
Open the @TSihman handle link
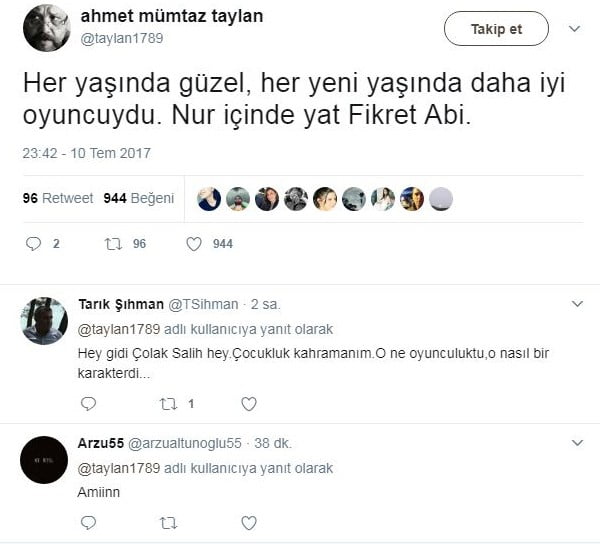tap(197, 304)
